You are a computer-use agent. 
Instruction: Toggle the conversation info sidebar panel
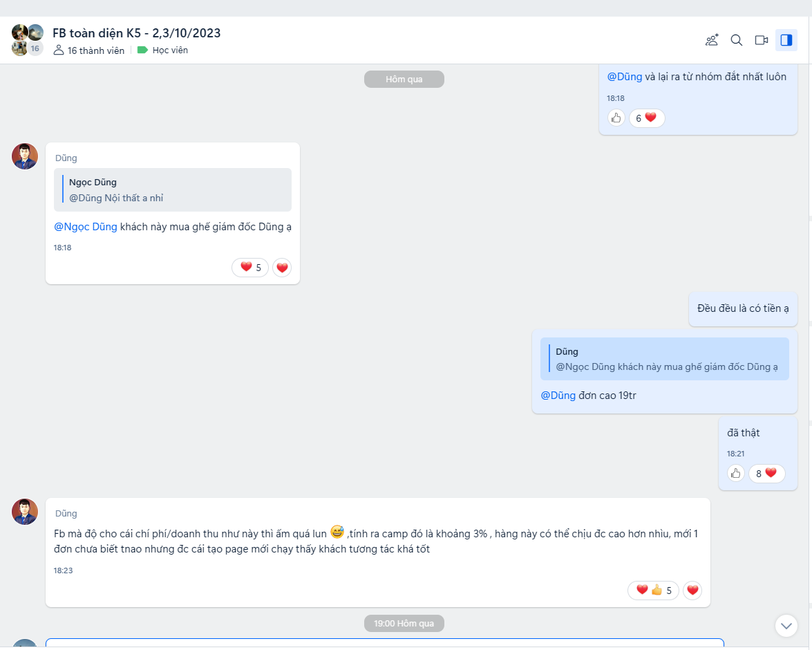786,40
